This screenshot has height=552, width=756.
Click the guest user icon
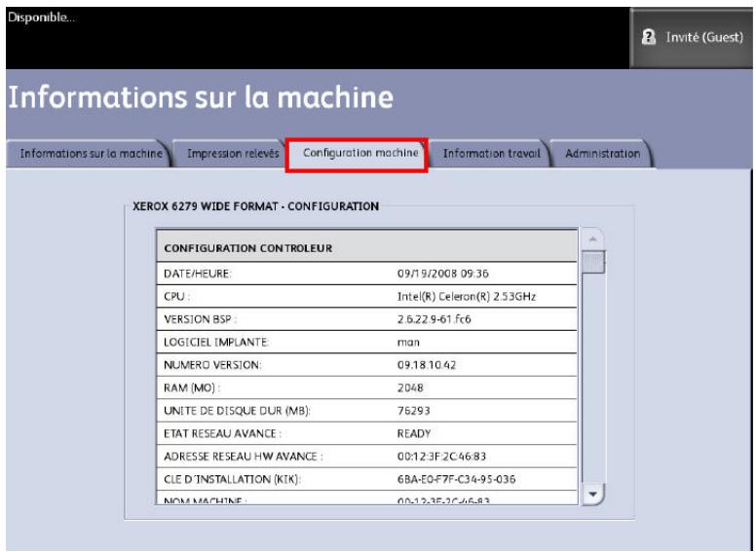click(649, 37)
